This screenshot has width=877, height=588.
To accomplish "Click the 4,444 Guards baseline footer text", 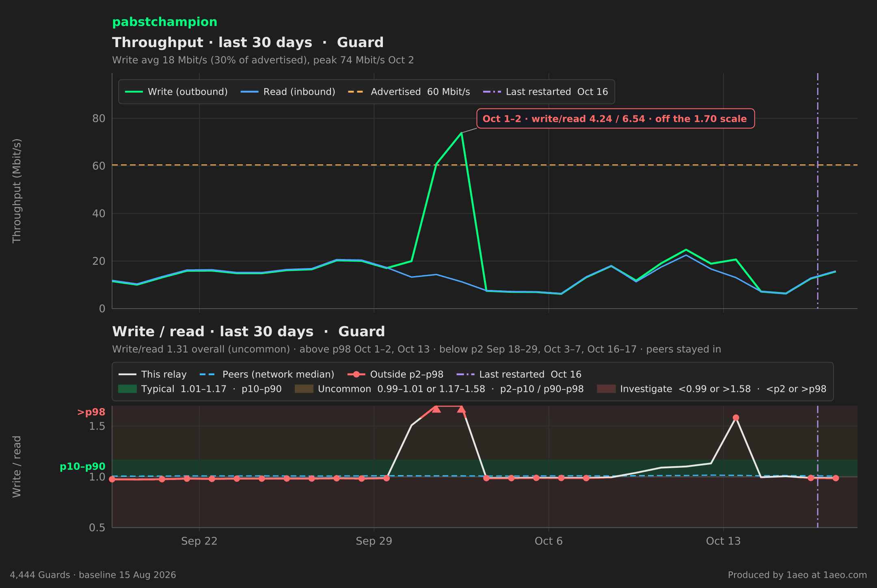I will point(93,575).
